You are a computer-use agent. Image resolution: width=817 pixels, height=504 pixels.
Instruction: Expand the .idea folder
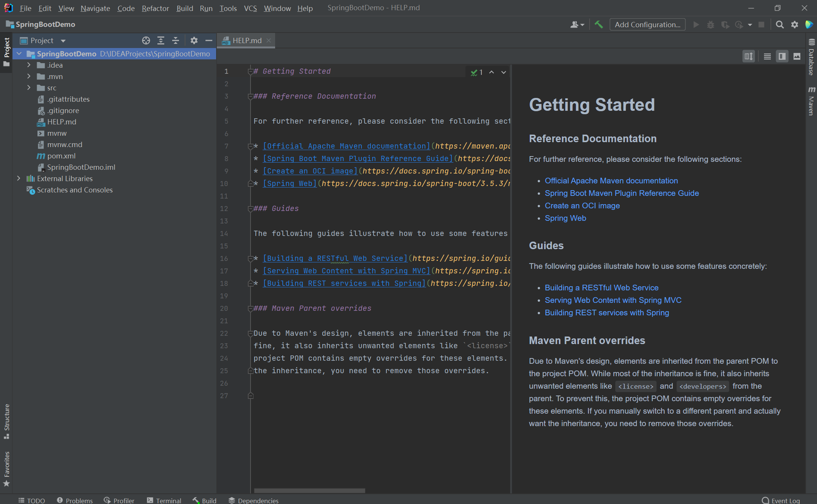pos(29,65)
